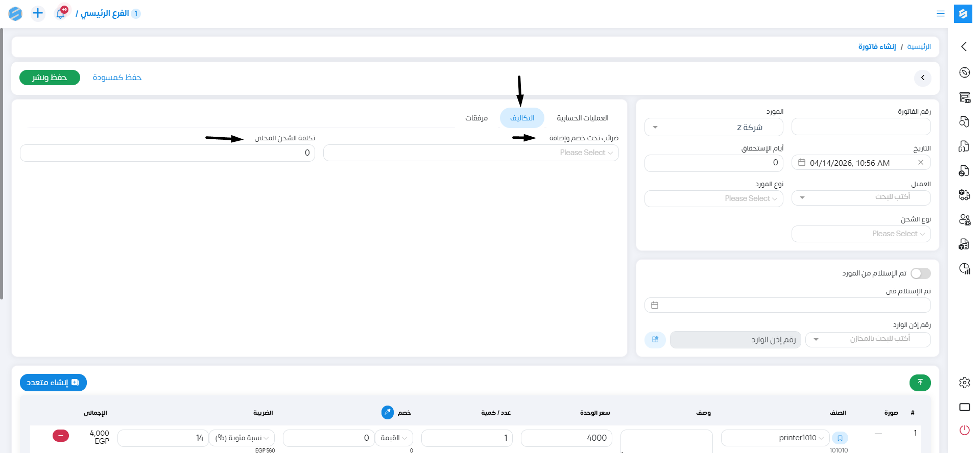Click the سعر الوحدة column header
980x453 pixels.
595,413
